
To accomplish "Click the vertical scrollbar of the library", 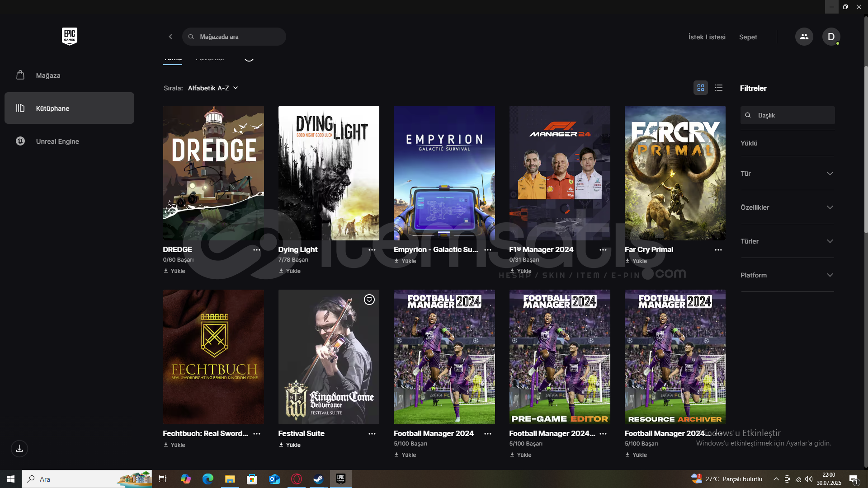I will (866, 149).
